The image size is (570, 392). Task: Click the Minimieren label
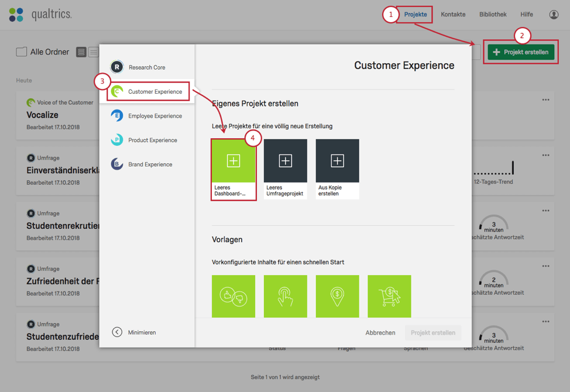(142, 332)
